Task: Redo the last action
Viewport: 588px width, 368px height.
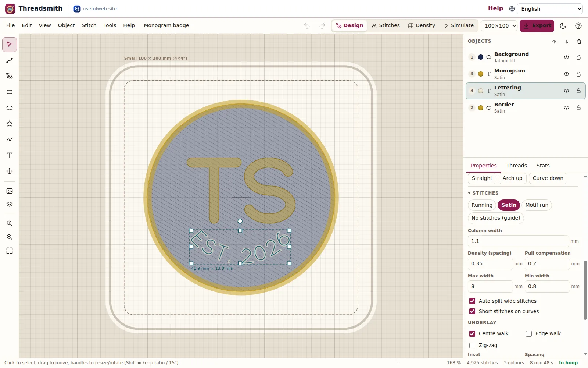Action: (x=322, y=26)
